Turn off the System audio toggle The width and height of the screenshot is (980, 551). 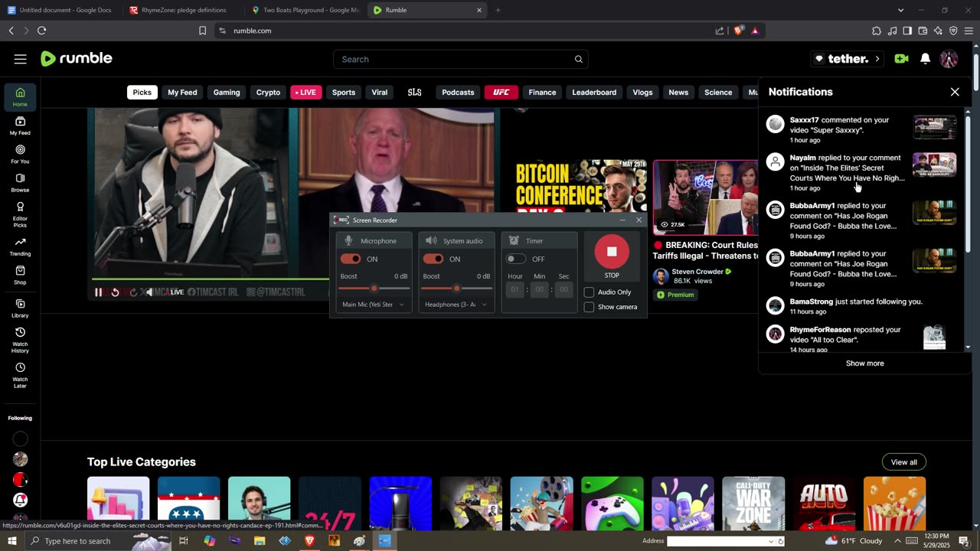pos(433,259)
